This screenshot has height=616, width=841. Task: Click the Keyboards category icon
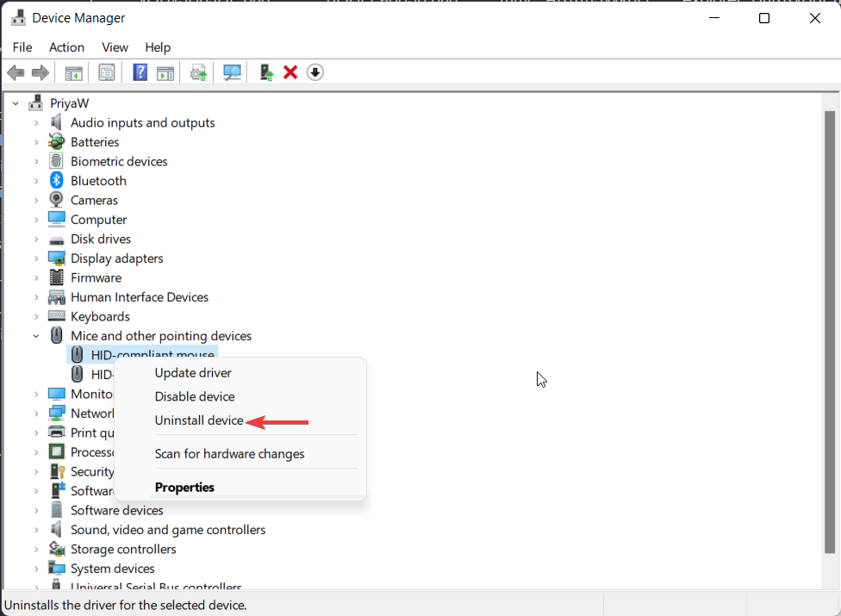[x=56, y=316]
